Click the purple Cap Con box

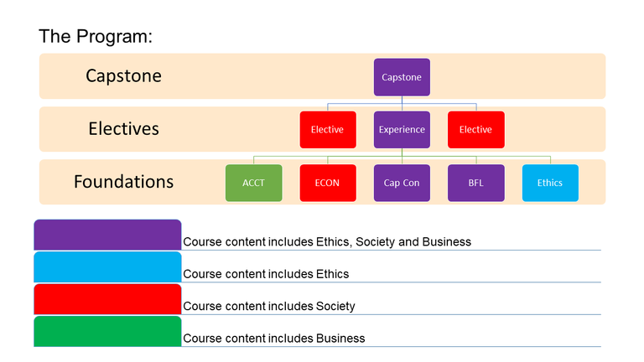402,183
